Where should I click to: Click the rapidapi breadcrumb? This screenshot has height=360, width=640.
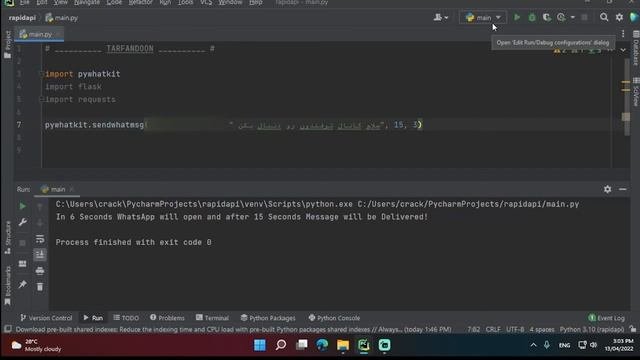[x=22, y=18]
